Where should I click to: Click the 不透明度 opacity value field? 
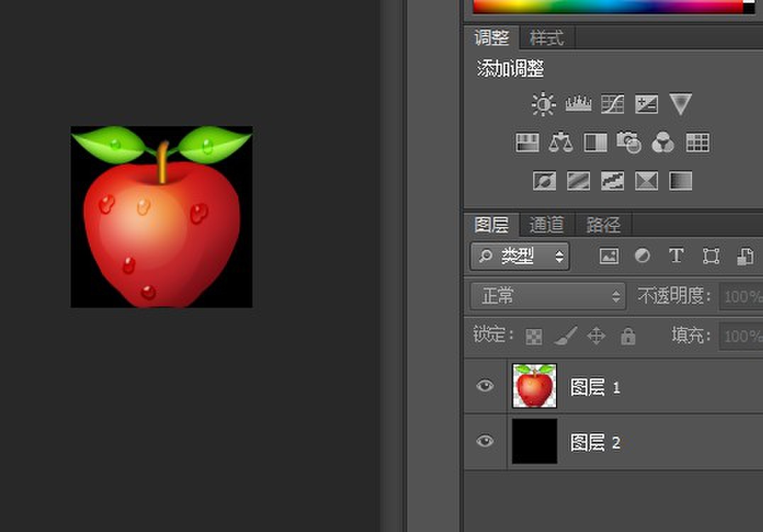742,296
